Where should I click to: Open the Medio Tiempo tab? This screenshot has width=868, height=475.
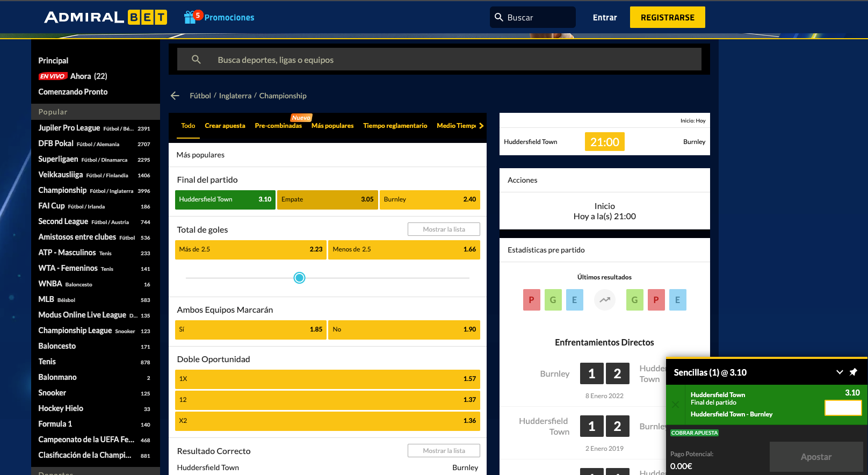pyautogui.click(x=456, y=126)
